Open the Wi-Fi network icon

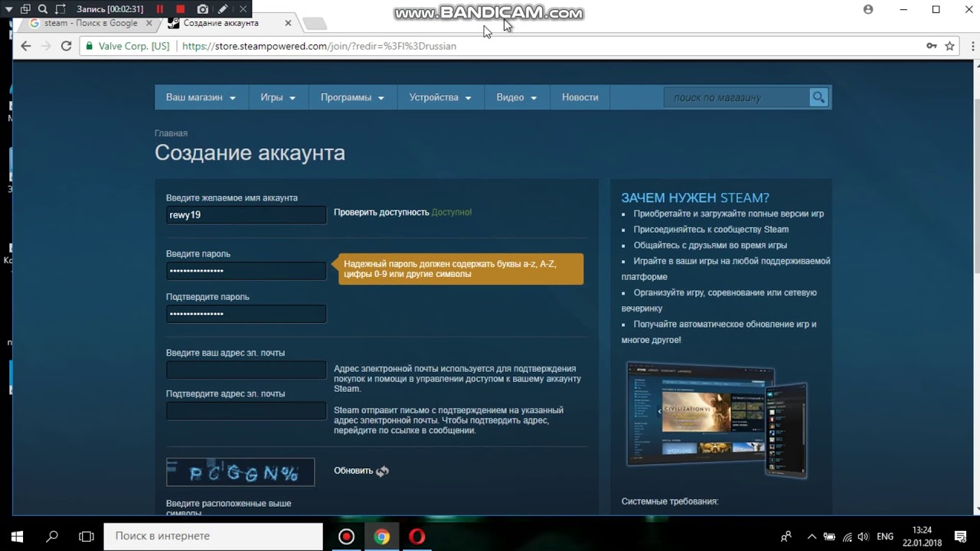point(847,536)
